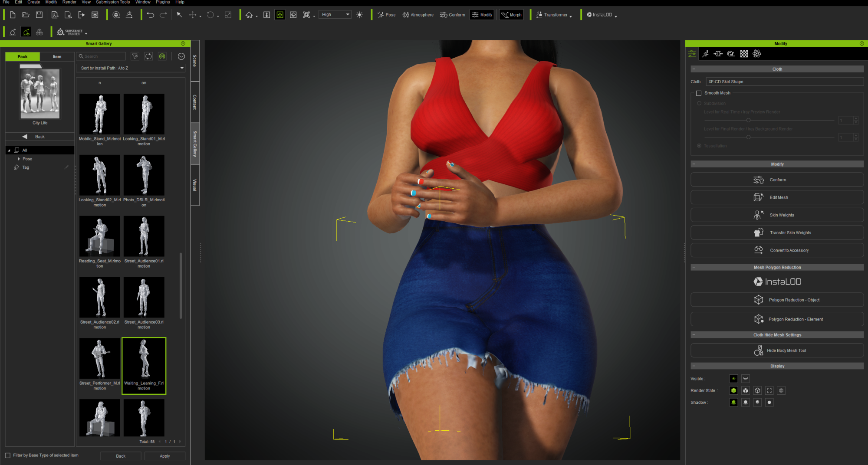
Task: Collapse the Display section header
Action: tap(777, 366)
